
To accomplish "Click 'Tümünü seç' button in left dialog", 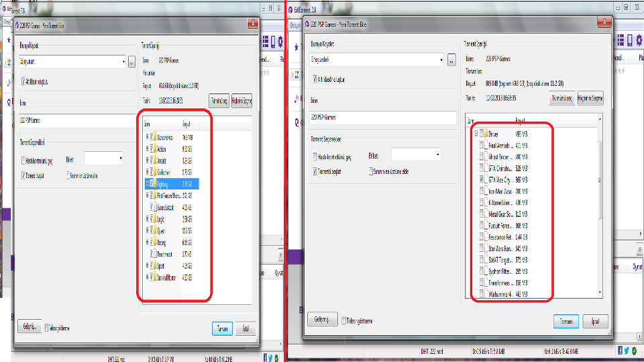I will 219,101.
